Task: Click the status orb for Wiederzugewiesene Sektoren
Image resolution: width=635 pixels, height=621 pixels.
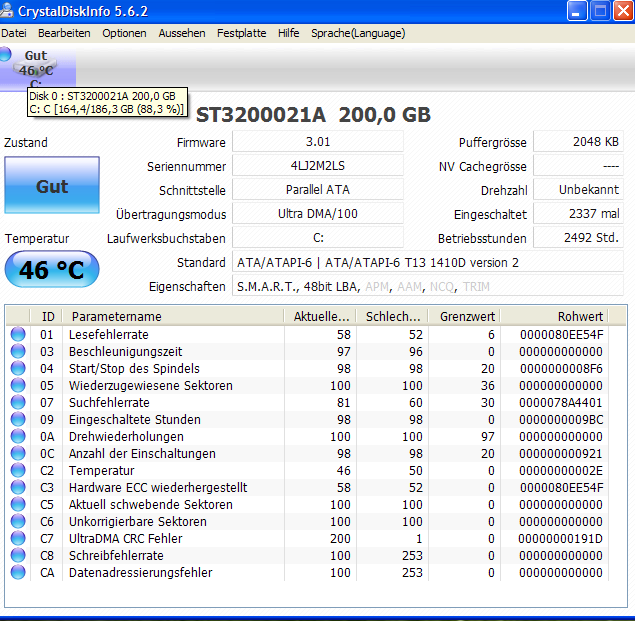Action: point(18,385)
